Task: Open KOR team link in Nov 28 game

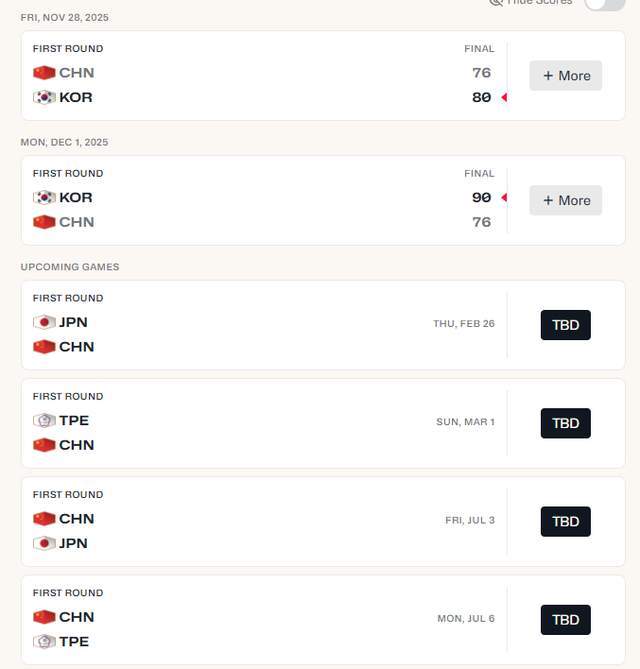Action: tap(76, 98)
